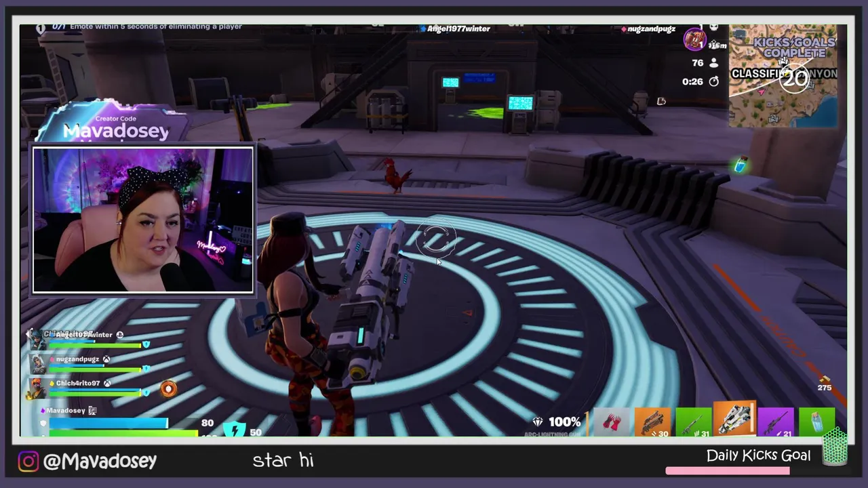This screenshot has width=868, height=488.
Task: Click the small quest marker outline near stairs
Action: (x=661, y=101)
